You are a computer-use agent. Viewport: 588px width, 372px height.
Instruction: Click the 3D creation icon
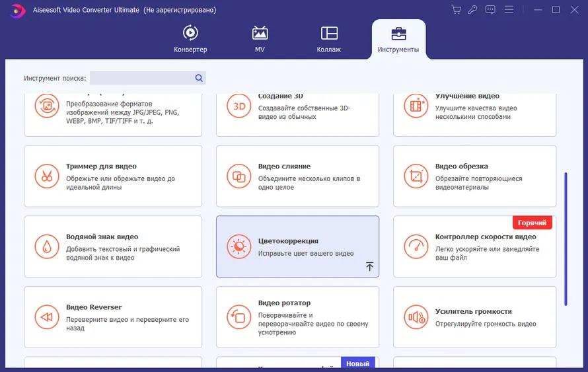[x=239, y=106]
